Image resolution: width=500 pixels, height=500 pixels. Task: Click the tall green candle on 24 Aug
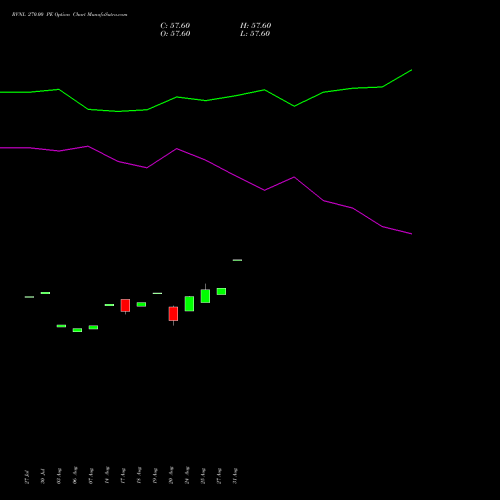(189, 304)
